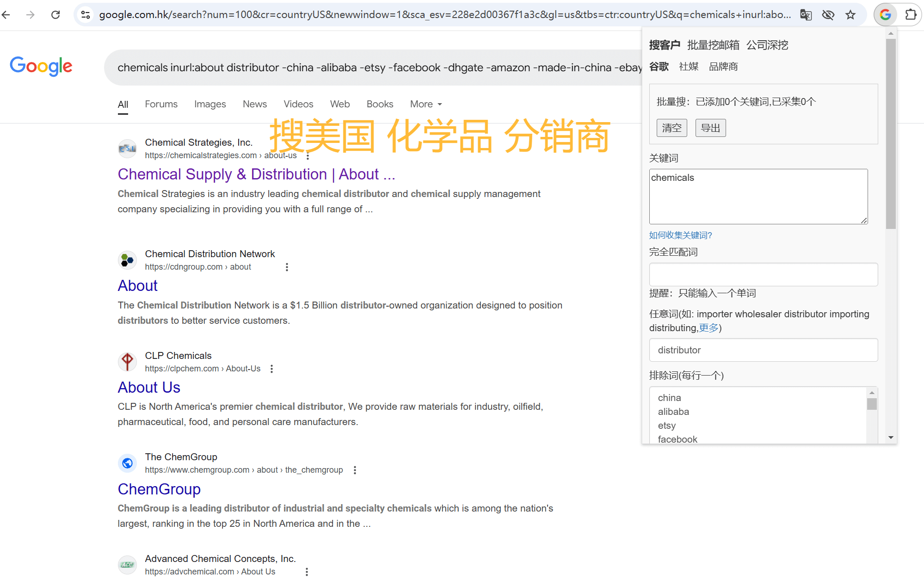This screenshot has width=924, height=580.
Task: Open the 批量挖邮箱 extension tab
Action: pyautogui.click(x=713, y=45)
